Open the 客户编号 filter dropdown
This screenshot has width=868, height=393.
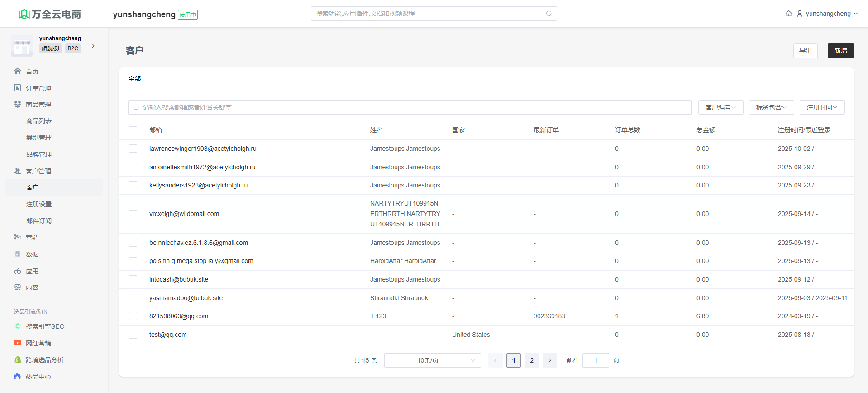pos(720,107)
